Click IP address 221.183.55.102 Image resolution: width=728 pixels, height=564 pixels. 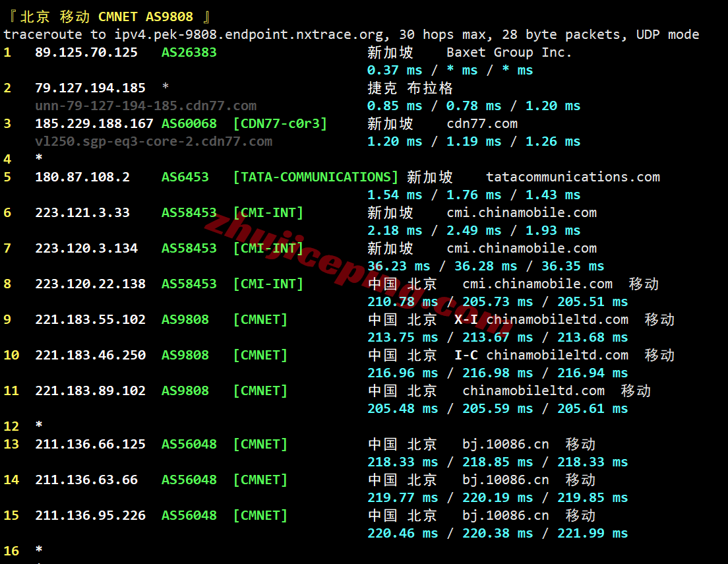90,320
